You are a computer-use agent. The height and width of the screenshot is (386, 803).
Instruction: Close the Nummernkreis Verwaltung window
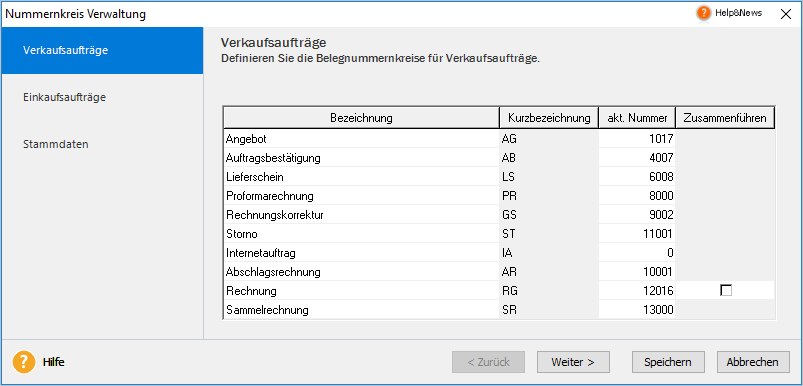(x=786, y=14)
